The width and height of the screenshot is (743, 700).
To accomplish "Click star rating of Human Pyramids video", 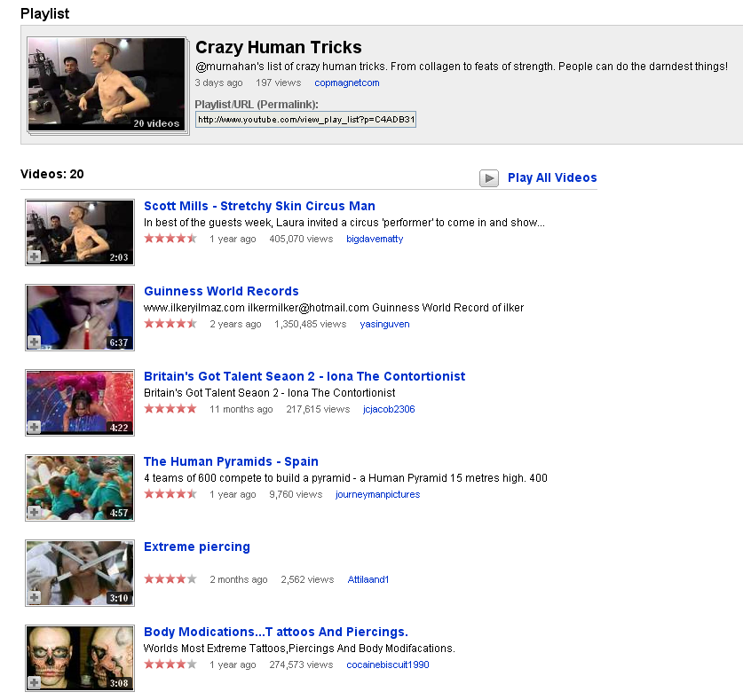I will point(170,494).
